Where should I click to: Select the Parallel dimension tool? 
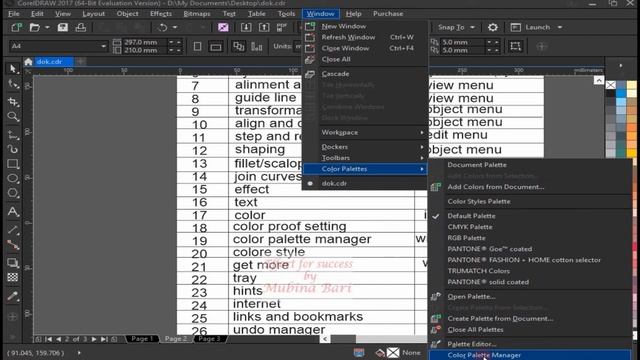pos(13,230)
